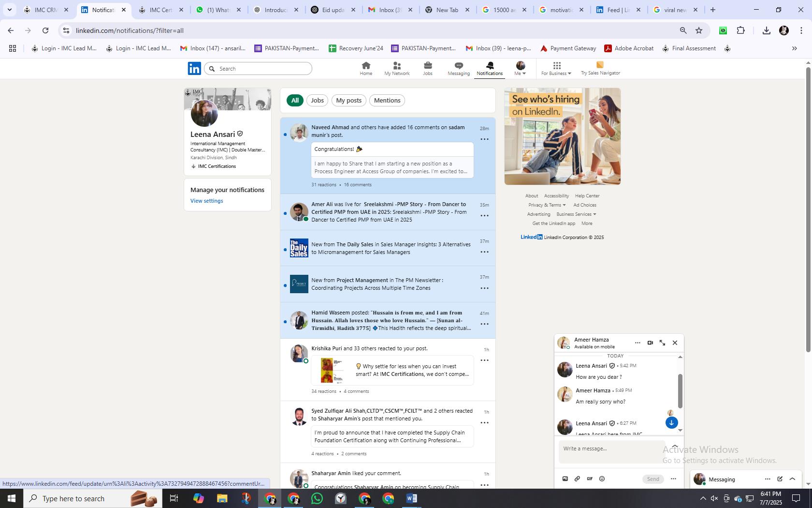
Task: View 16 comments on sadam munir's post
Action: coord(358,185)
